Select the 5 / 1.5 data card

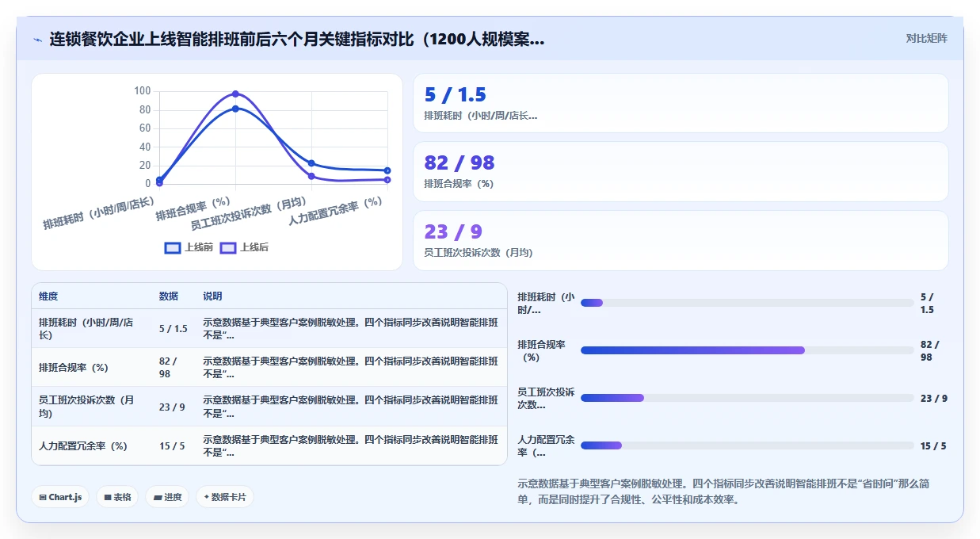click(x=681, y=103)
